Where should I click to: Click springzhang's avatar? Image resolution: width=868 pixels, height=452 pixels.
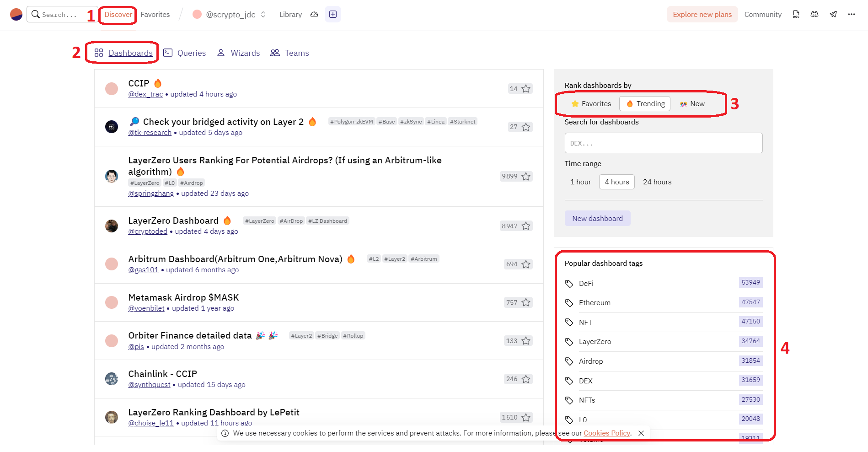[112, 176]
